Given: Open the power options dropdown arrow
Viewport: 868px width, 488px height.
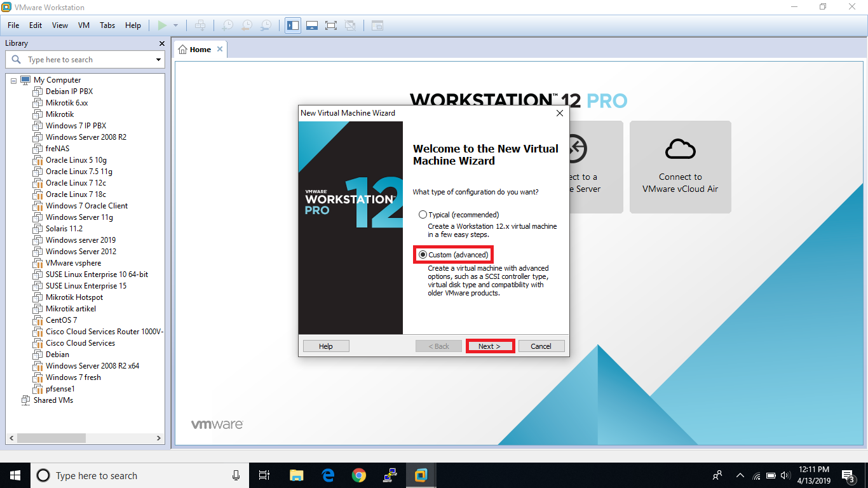Looking at the screenshot, I should tap(176, 25).
